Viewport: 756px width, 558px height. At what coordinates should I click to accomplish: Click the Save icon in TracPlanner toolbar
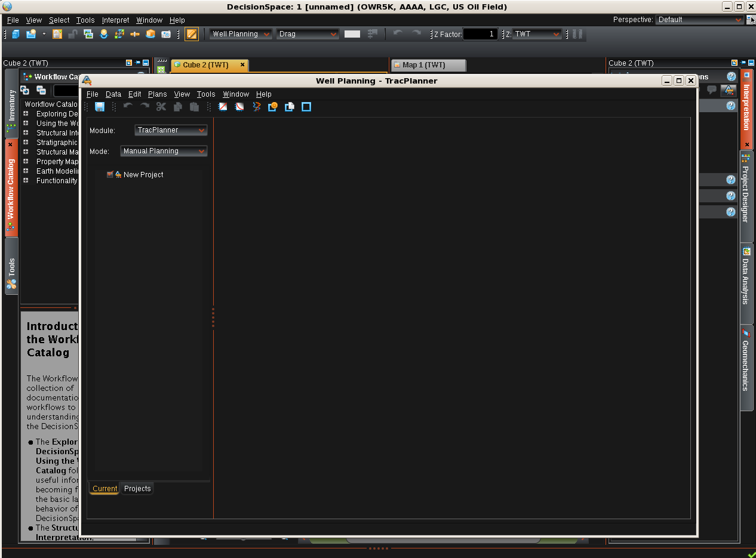pyautogui.click(x=100, y=107)
